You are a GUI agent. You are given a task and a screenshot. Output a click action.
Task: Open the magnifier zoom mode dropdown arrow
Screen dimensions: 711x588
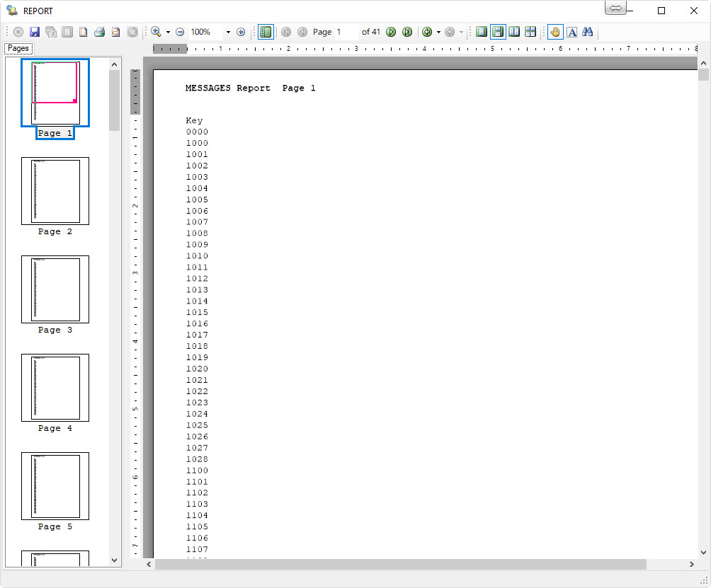[x=168, y=32]
